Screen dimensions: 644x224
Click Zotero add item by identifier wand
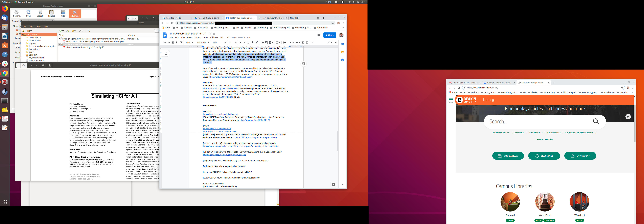point(68,31)
